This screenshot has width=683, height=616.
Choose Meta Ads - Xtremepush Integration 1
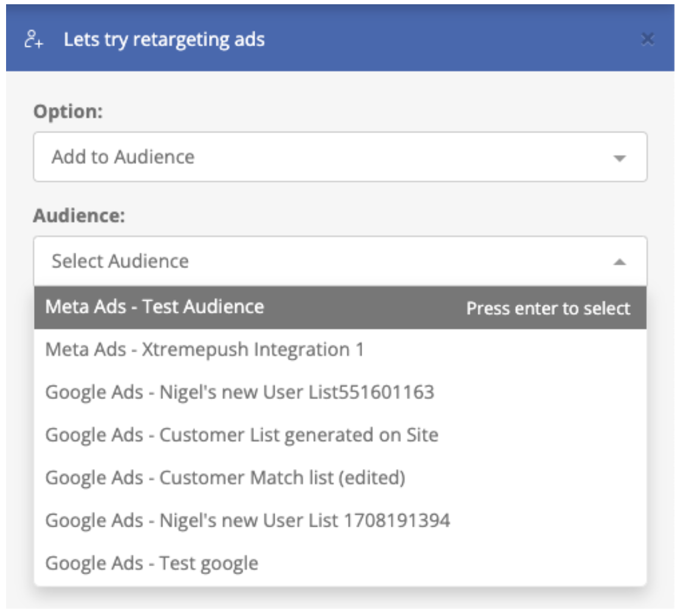(x=205, y=350)
